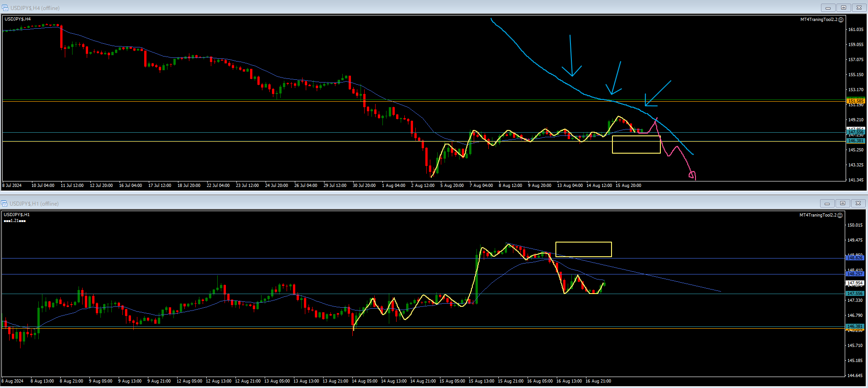Select the rightmost blue arrow on H4 chart
Image resolution: width=868 pixels, height=388 pixels.
click(x=657, y=94)
